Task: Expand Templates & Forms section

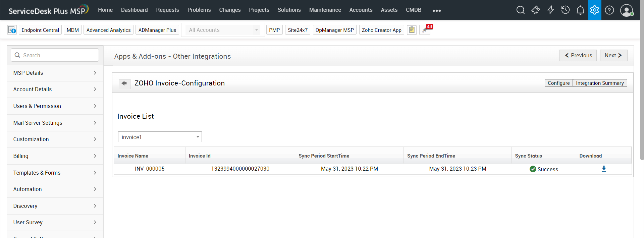Action: point(55,173)
